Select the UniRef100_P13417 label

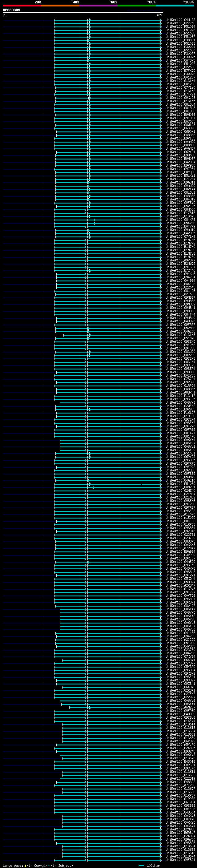pyautogui.click(x=180, y=396)
